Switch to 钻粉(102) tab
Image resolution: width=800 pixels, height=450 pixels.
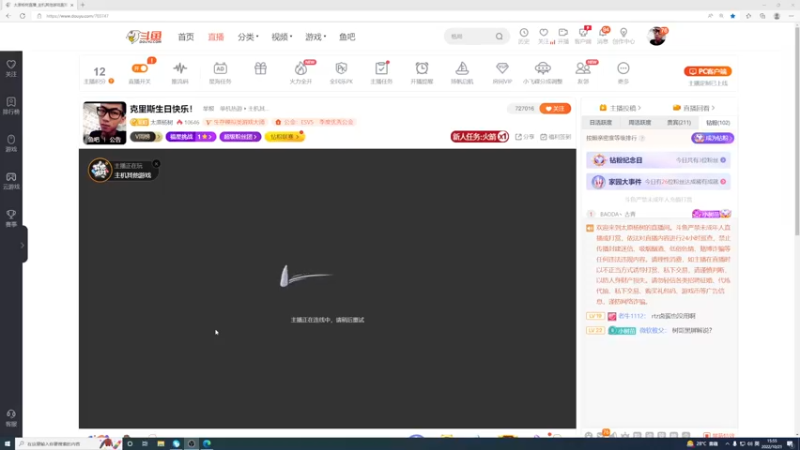[718, 122]
